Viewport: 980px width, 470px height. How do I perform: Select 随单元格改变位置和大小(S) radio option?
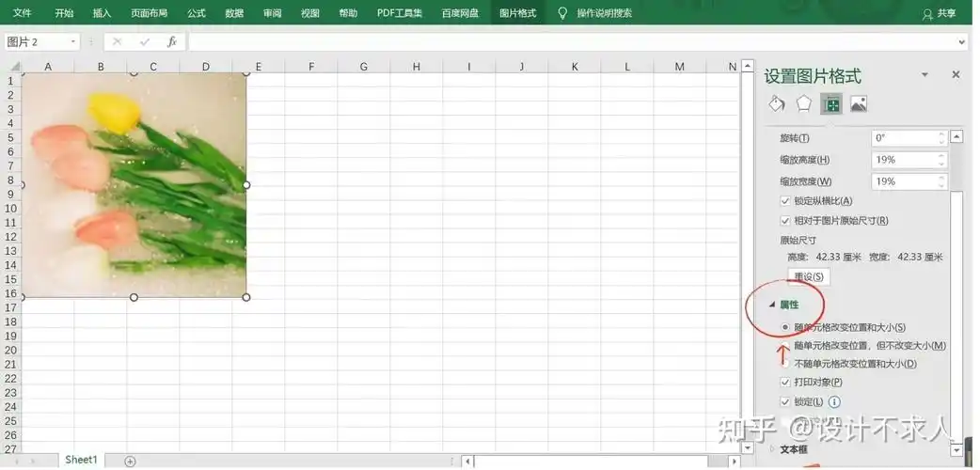coord(785,327)
